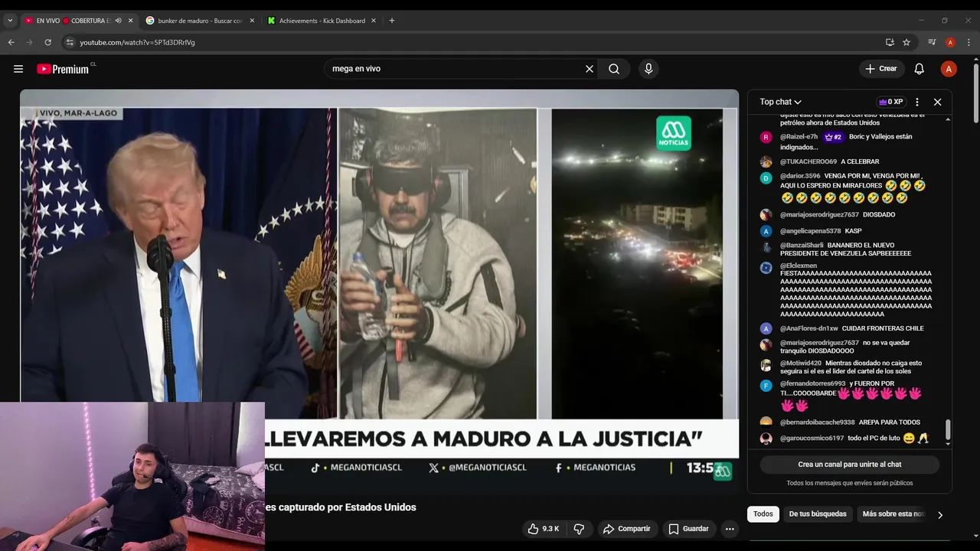Open the Crear menu

click(x=881, y=69)
